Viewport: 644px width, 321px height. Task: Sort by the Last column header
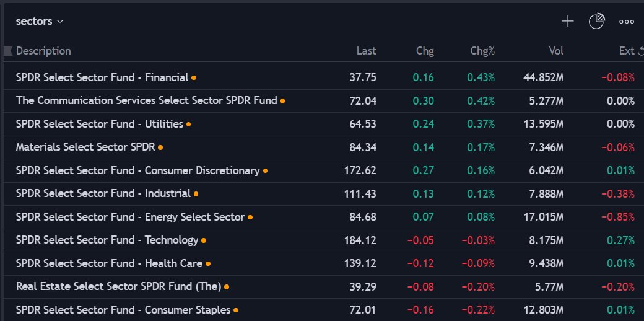(x=367, y=51)
